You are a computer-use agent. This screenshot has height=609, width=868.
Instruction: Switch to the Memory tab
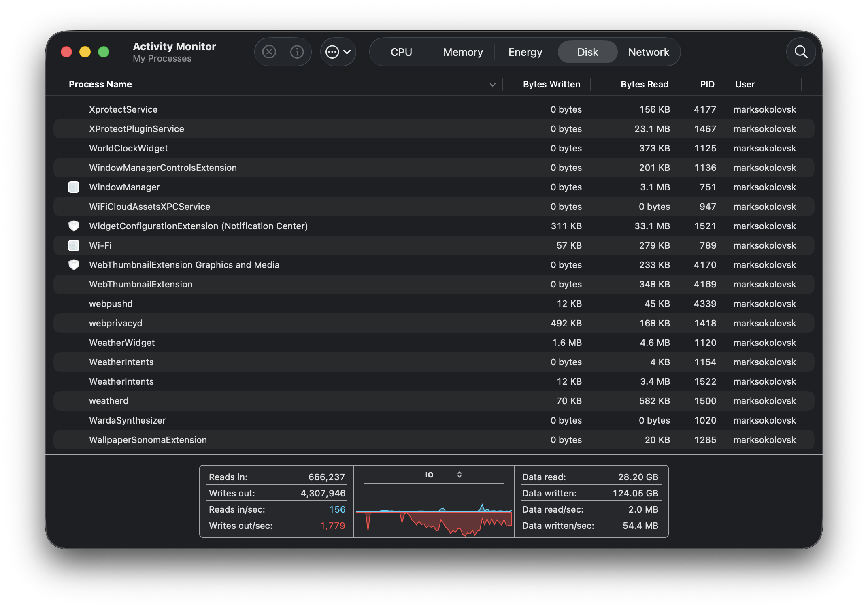(463, 52)
